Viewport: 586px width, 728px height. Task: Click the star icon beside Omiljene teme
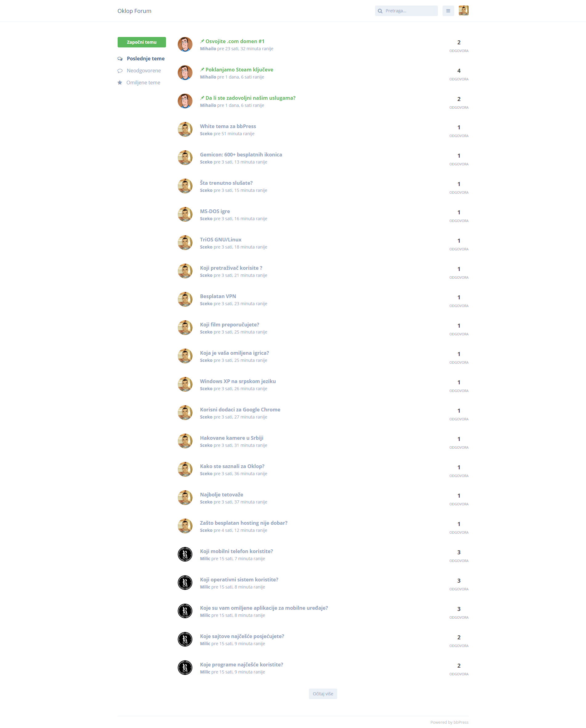click(120, 83)
